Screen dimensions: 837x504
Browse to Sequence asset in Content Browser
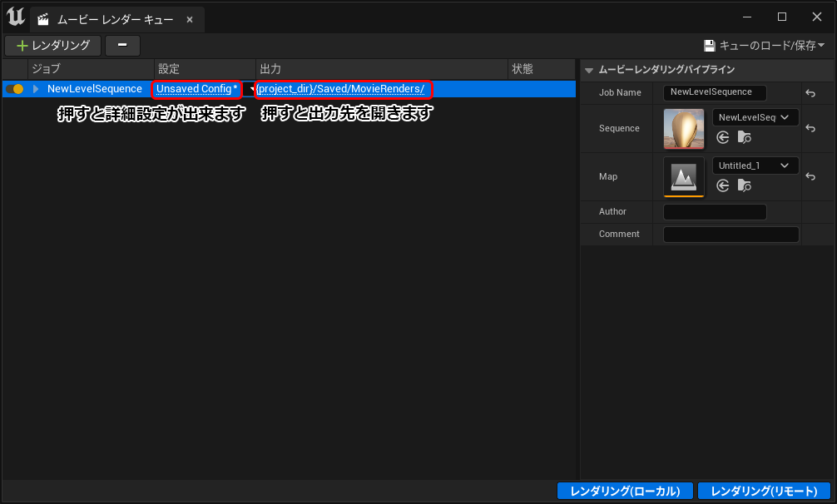tap(744, 137)
